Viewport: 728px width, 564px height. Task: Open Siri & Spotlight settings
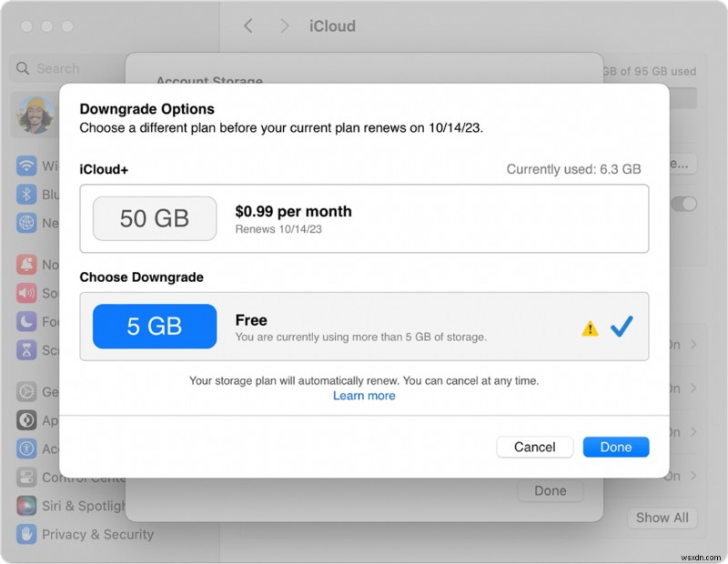[70, 506]
